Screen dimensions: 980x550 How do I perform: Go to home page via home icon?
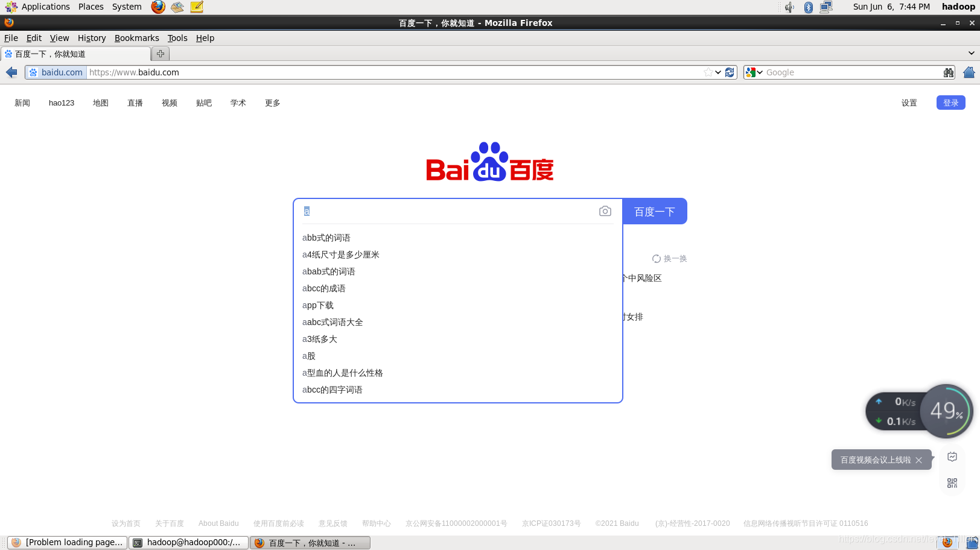pos(969,72)
